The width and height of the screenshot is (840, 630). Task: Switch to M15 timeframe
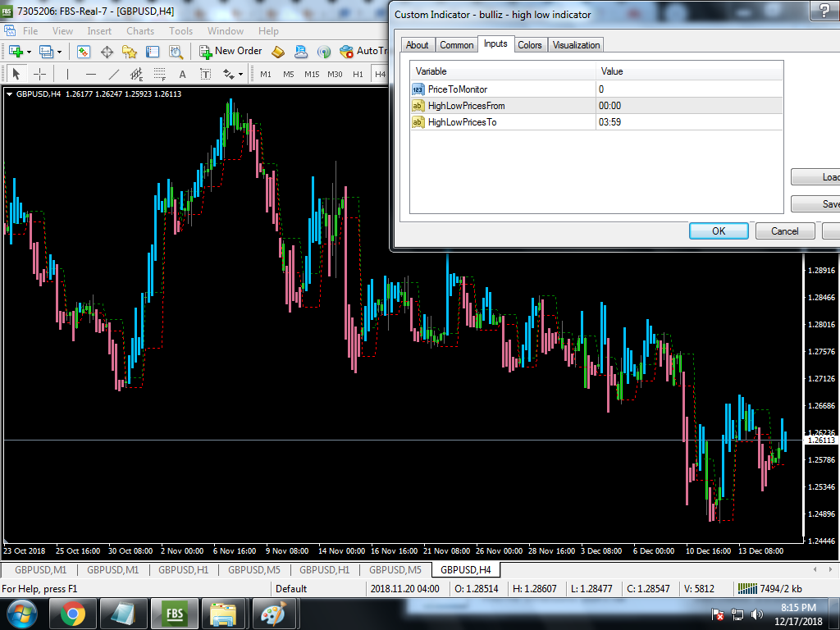(312, 75)
